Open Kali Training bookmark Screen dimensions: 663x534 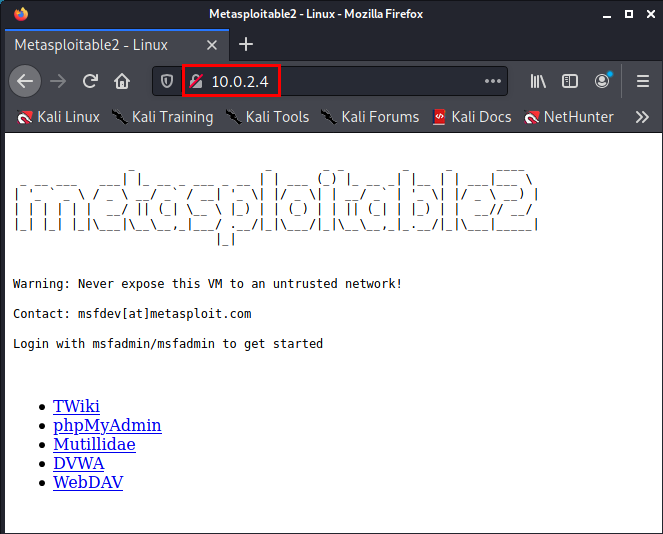(x=162, y=117)
